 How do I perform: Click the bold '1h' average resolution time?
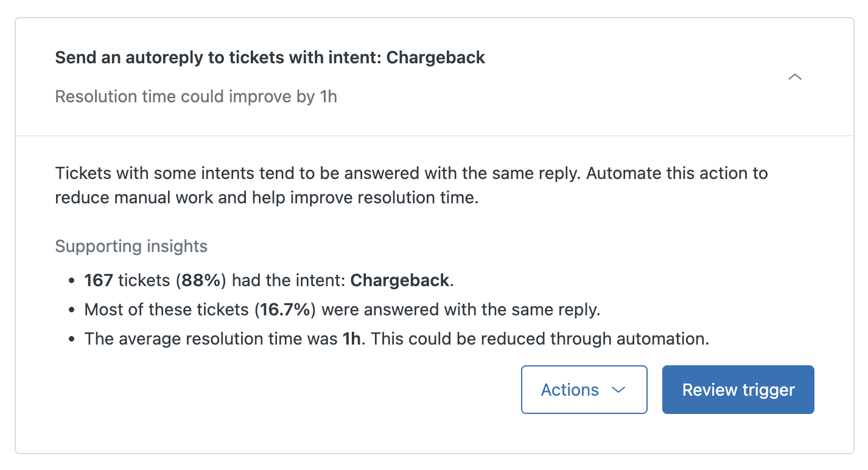tap(352, 338)
